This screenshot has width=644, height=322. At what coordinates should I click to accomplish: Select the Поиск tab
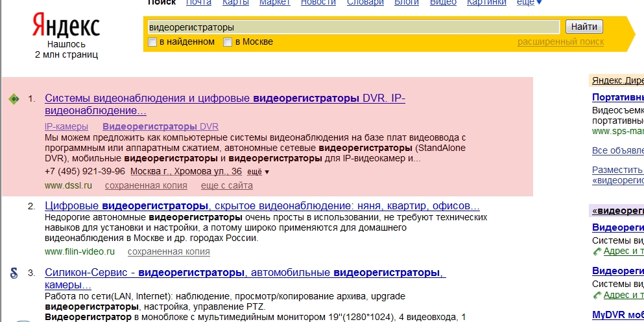pyautogui.click(x=162, y=3)
